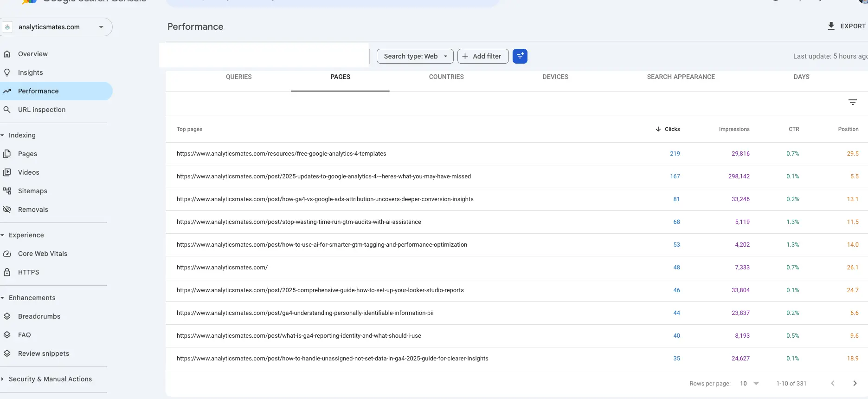
Task: Click the Core Web Vitals gauge icon
Action: pos(7,254)
